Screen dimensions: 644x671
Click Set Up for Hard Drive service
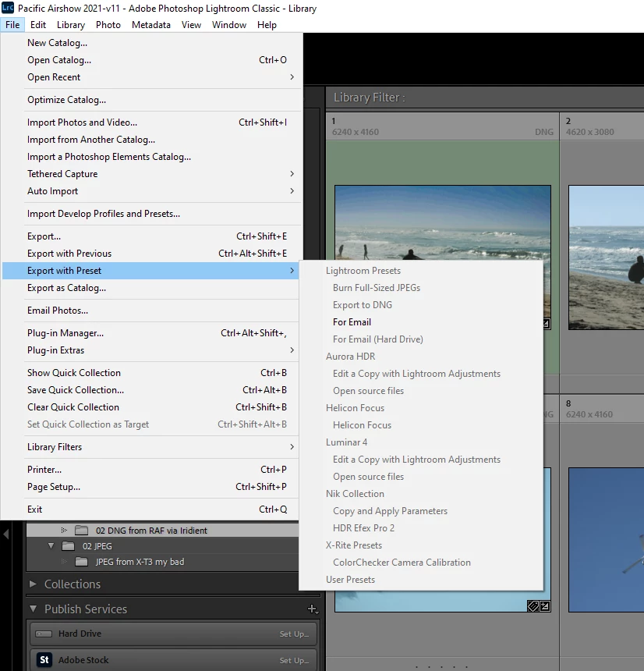click(294, 634)
